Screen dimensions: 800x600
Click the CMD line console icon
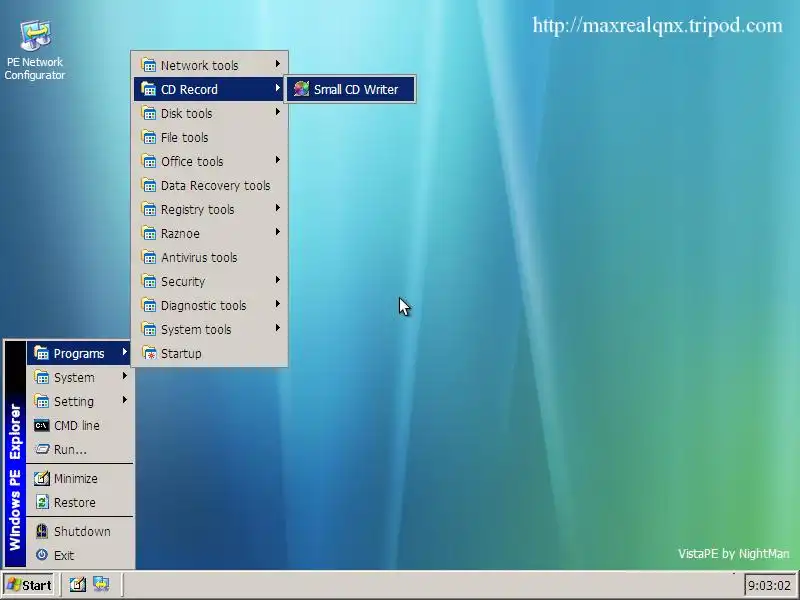[x=41, y=425]
